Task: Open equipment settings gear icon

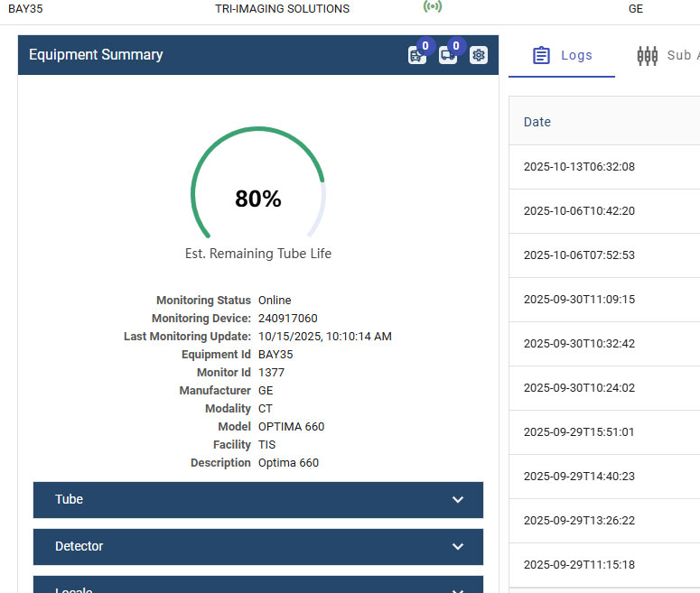Action: click(x=479, y=55)
